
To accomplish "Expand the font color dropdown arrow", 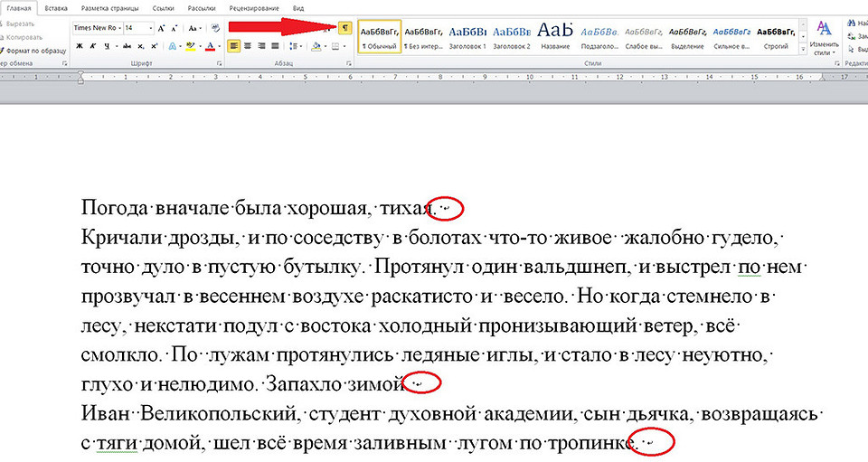I will (x=219, y=46).
